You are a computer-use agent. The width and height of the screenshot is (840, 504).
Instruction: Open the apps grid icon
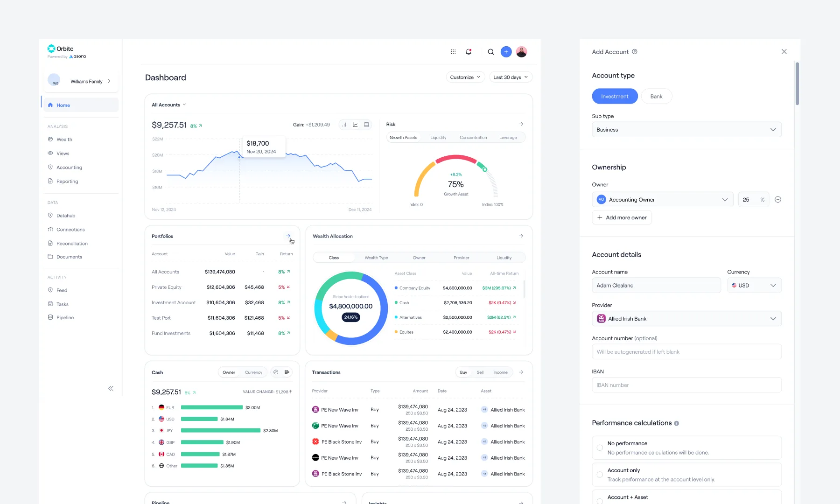(453, 52)
